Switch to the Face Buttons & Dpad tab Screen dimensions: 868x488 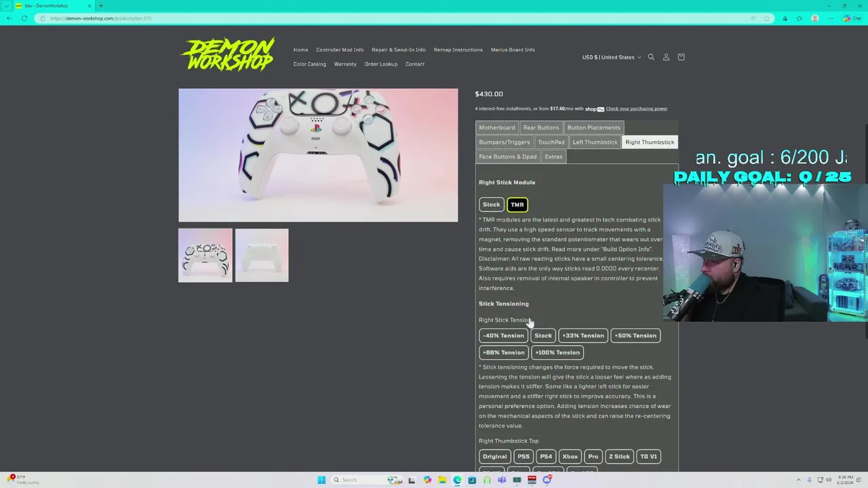pyautogui.click(x=508, y=157)
